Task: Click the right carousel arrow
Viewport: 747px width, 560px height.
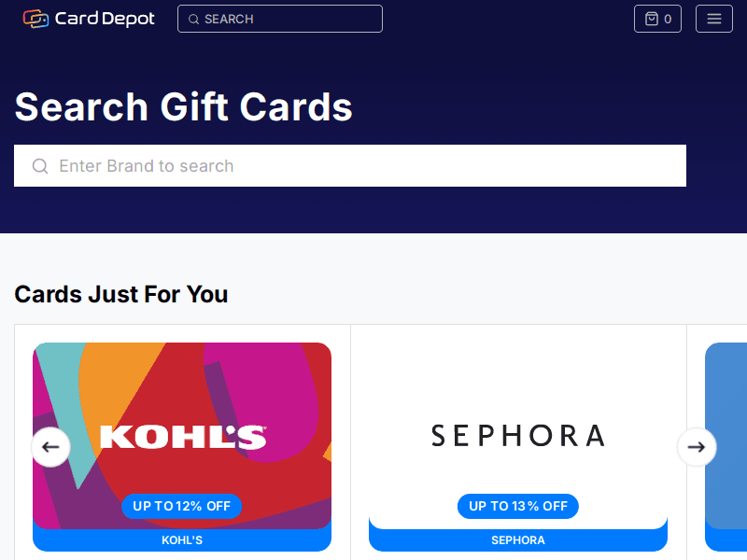Action: pyautogui.click(x=697, y=447)
